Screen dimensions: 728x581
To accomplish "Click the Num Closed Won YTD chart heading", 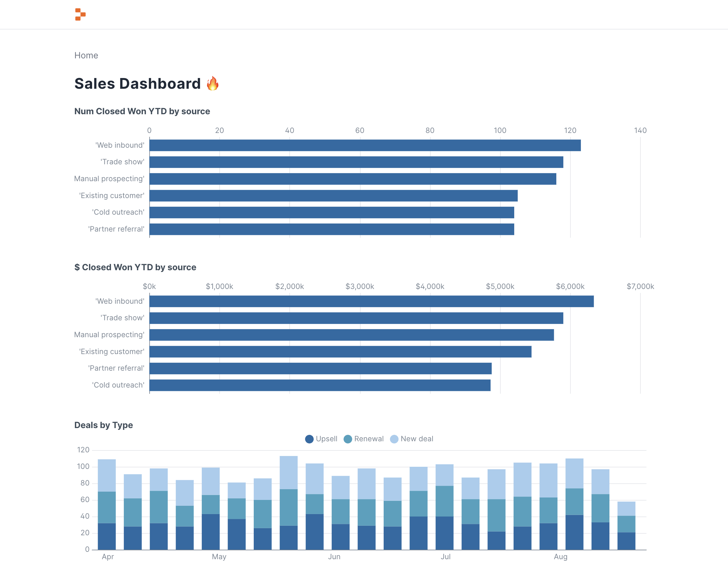I will click(142, 111).
